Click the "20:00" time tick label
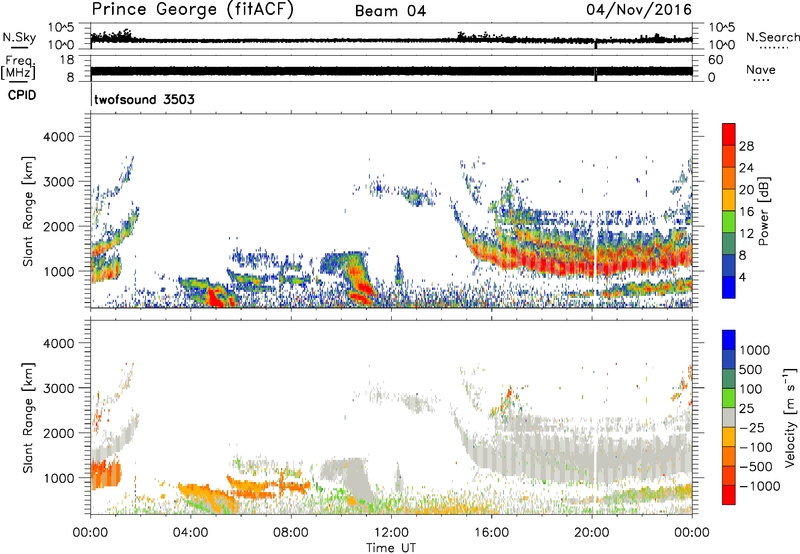The width and height of the screenshot is (800, 554). coord(592,533)
